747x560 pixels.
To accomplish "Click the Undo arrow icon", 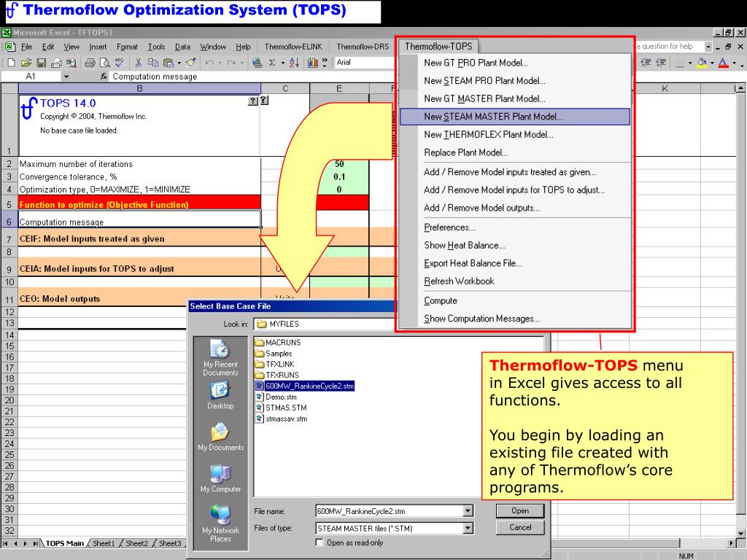I will pyautogui.click(x=209, y=63).
